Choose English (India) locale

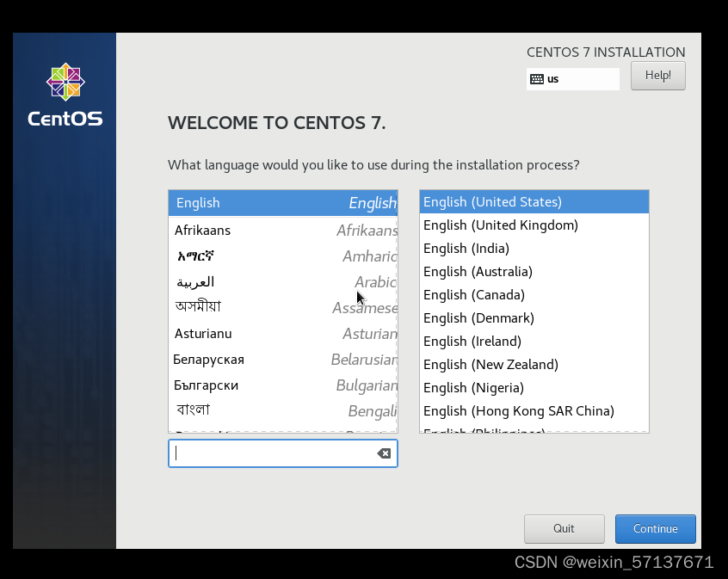[534, 249]
